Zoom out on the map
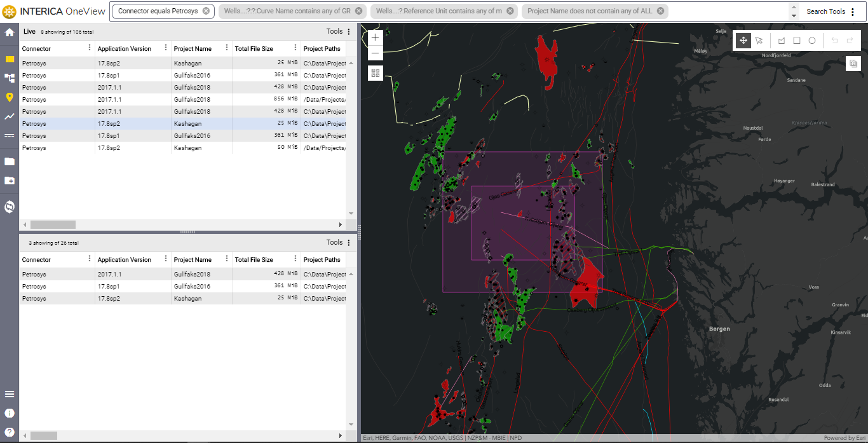The image size is (868, 443). click(376, 53)
